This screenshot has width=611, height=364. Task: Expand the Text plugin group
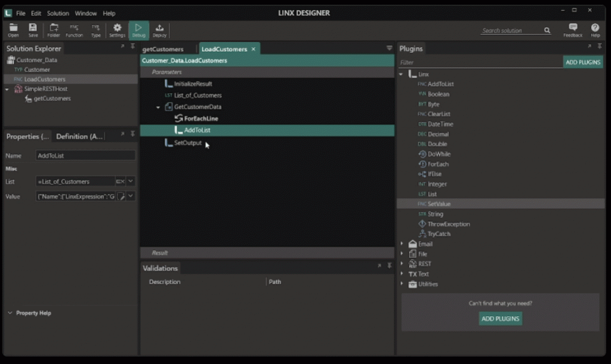coord(402,273)
